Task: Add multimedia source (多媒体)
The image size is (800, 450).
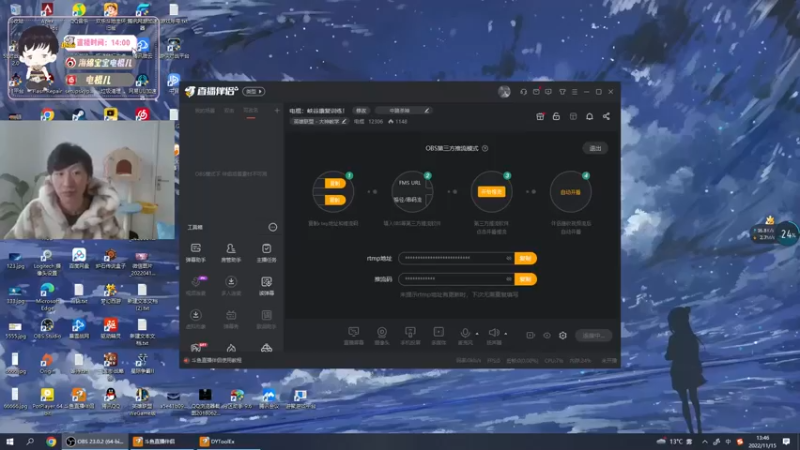Action: click(438, 336)
